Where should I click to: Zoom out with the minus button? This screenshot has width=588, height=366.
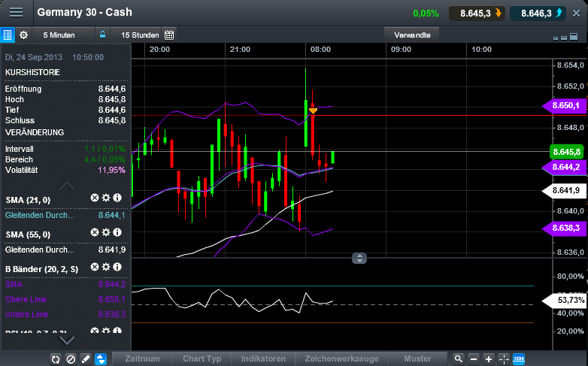tap(474, 359)
